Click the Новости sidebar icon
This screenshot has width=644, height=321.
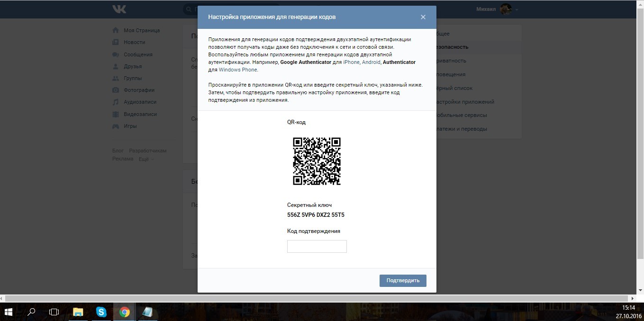[115, 42]
